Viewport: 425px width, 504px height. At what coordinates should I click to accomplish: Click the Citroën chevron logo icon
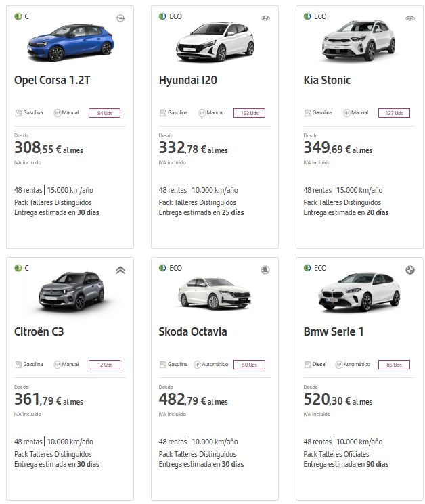[x=120, y=270]
